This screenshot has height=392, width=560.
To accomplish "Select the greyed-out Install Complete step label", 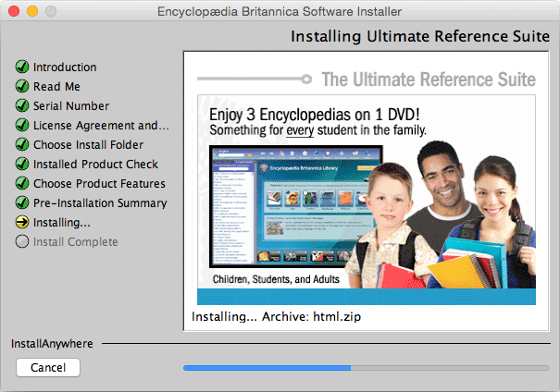I will [76, 242].
